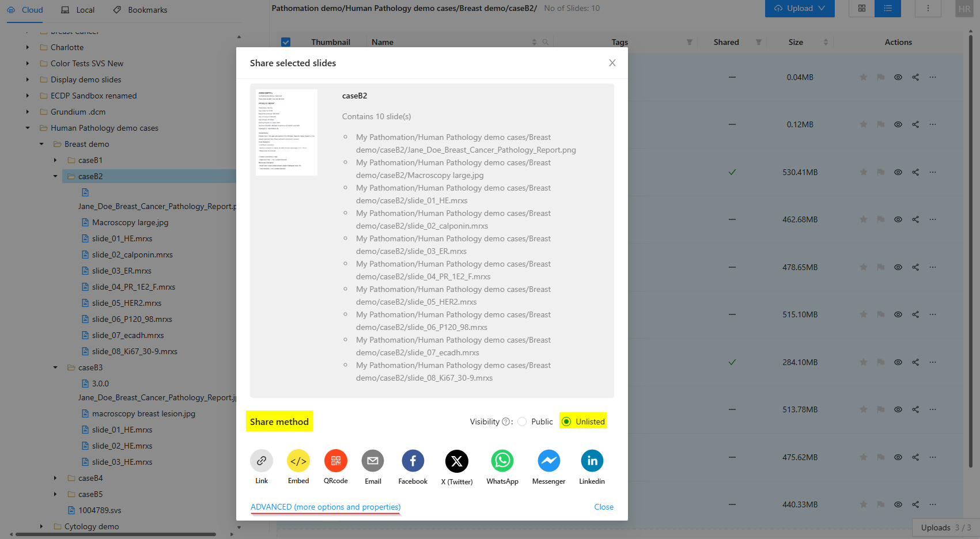
Task: Open the Bookmarks tab
Action: (141, 10)
